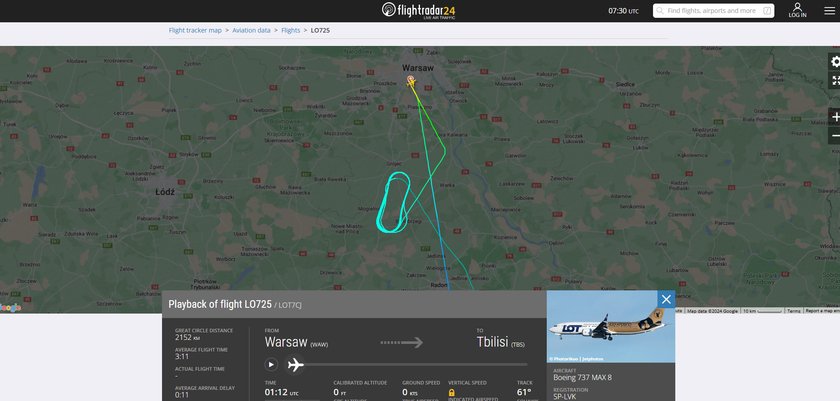Screen dimensions: 840x401
Task: Close the flight playback panel
Action: pos(666,299)
